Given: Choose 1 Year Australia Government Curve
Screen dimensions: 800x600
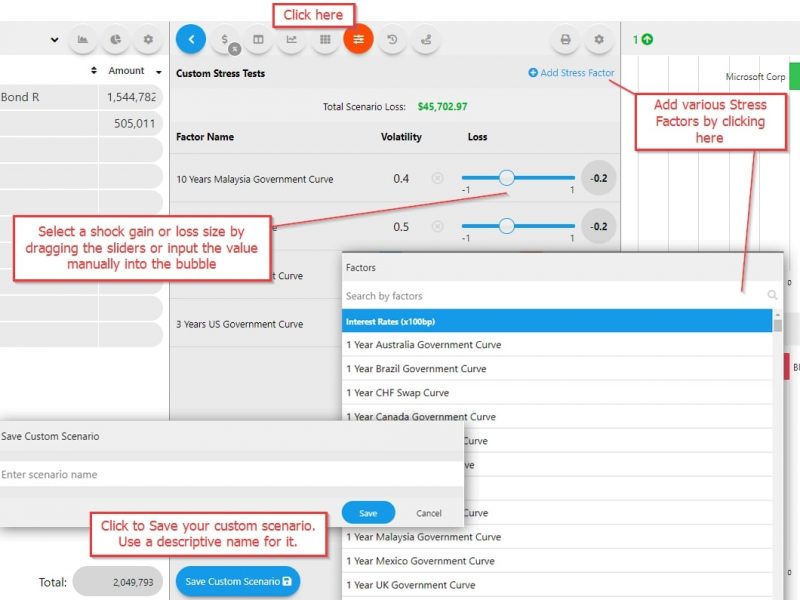Looking at the screenshot, I should click(423, 345).
